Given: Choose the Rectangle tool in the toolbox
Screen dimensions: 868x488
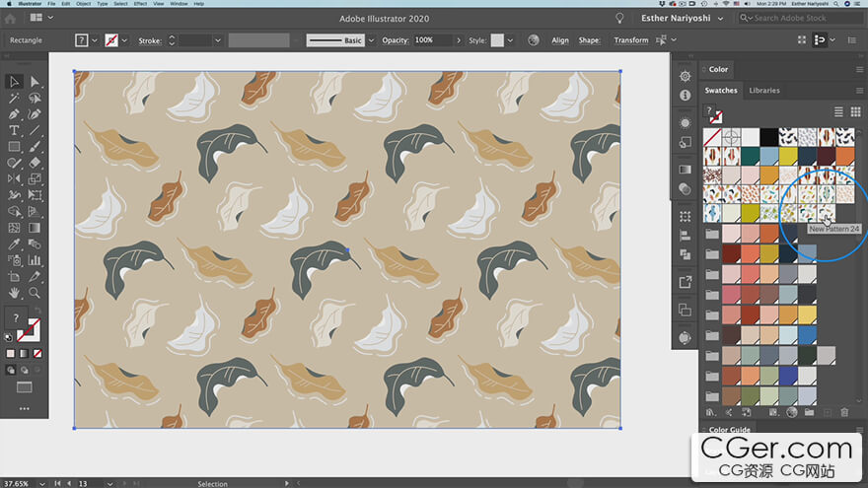Looking at the screenshot, I should [14, 147].
